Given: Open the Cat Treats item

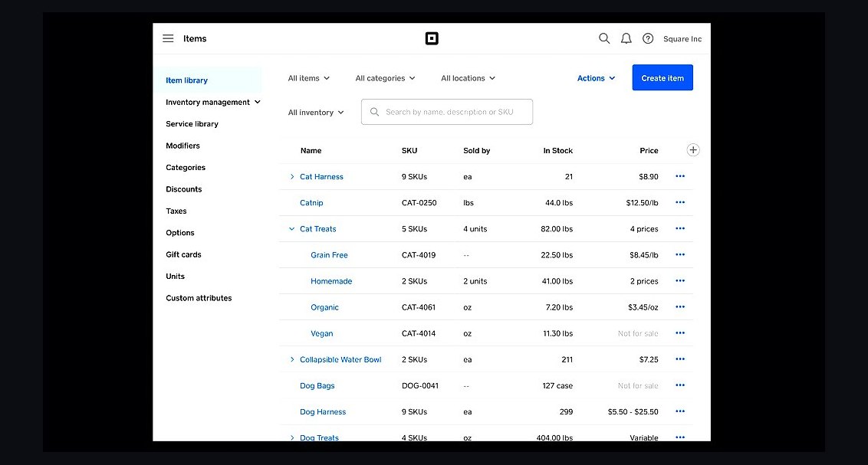Looking at the screenshot, I should click(317, 229).
